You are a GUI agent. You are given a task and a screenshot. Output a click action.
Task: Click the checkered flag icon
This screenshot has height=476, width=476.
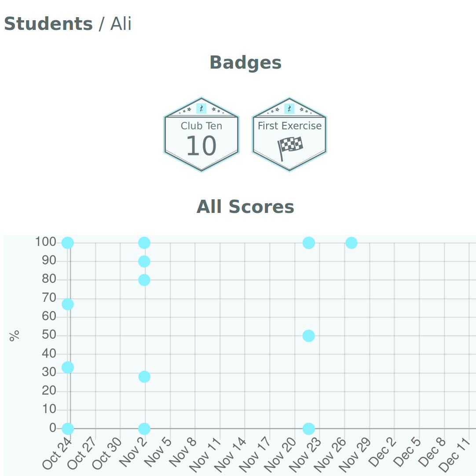coord(290,147)
